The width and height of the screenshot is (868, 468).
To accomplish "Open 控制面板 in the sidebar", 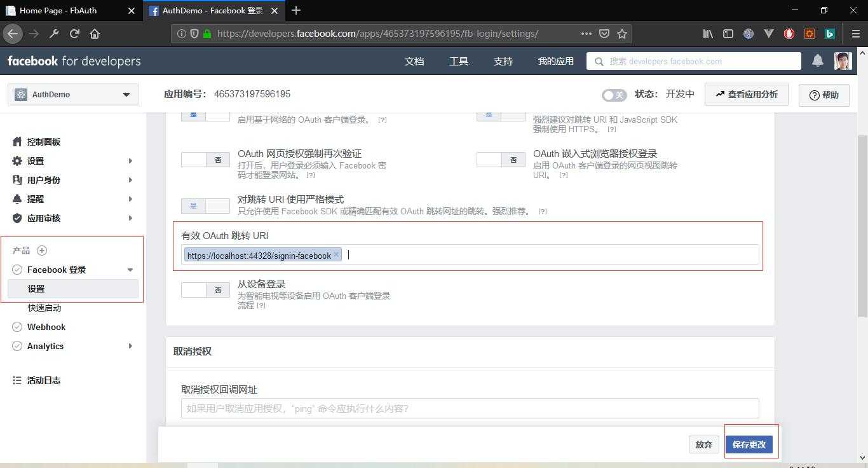I will pyautogui.click(x=44, y=142).
